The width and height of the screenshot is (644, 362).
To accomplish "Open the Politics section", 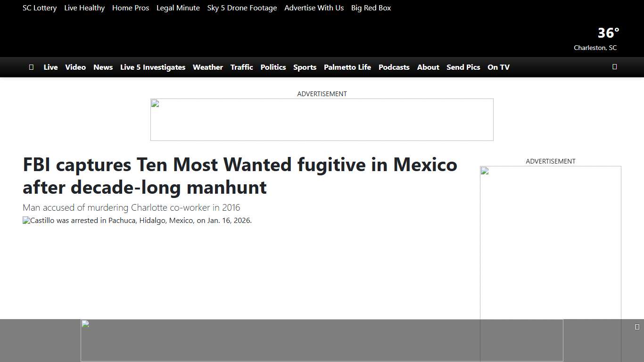I will [x=273, y=67].
